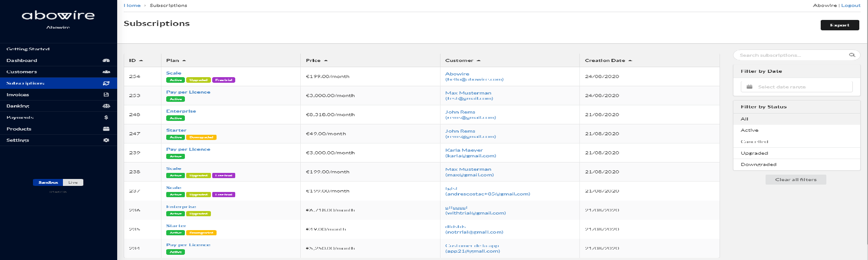
Task: Click the Invoices document icon in sidebar
Action: click(106, 94)
